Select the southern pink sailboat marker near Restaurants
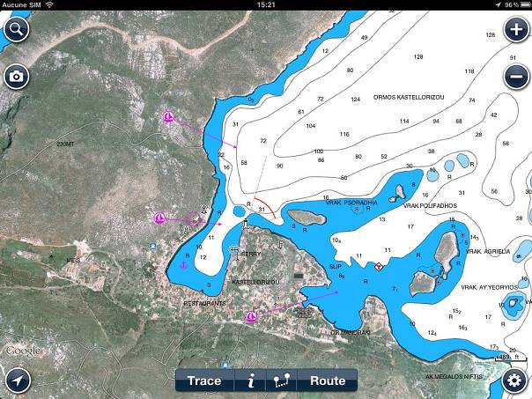Screen dimensions: 532x399 point(251,315)
